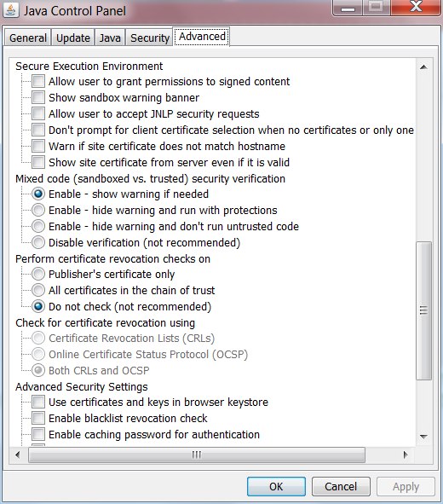Viewport: 443px width, 504px height.
Task: Click the vertical scrollbar down arrow
Action: [423, 437]
